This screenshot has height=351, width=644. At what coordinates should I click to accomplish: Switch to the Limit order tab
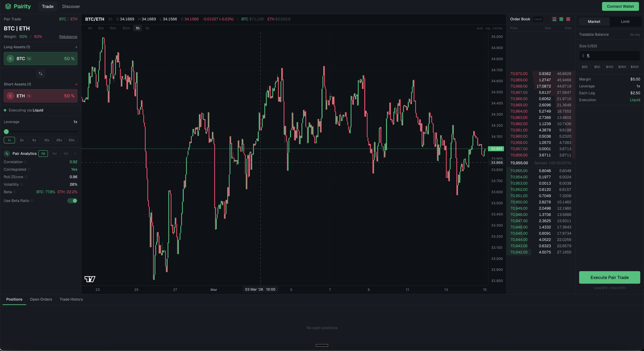(625, 21)
